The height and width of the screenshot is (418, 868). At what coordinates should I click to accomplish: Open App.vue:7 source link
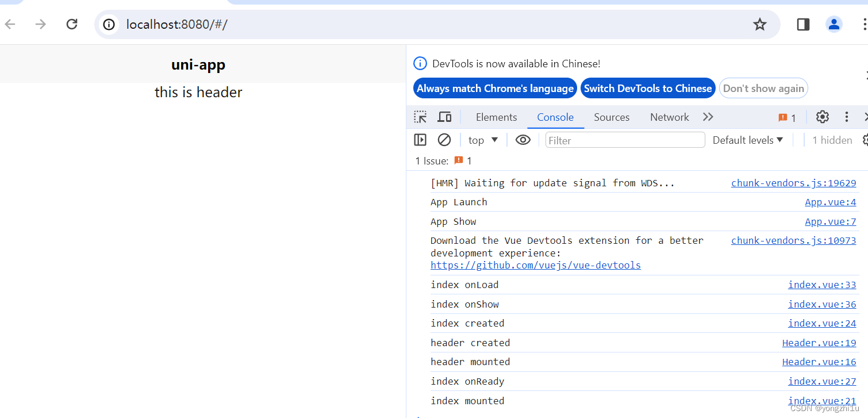pos(830,222)
